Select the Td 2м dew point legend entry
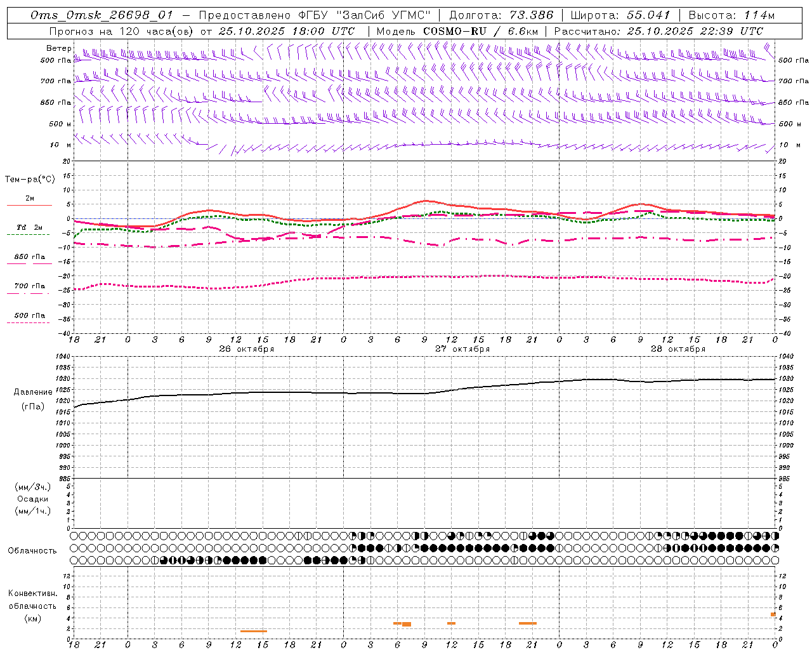Screen dimensions: 812x650 click(x=29, y=228)
